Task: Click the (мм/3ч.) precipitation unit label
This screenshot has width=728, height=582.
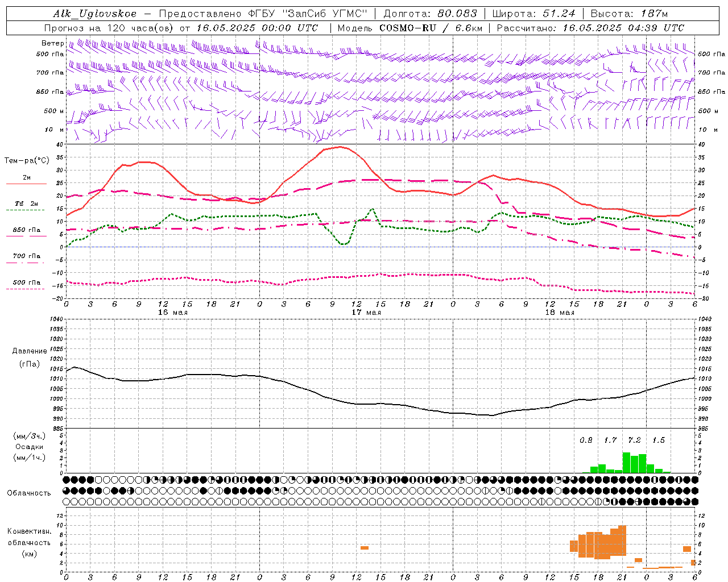Action: 30,436
